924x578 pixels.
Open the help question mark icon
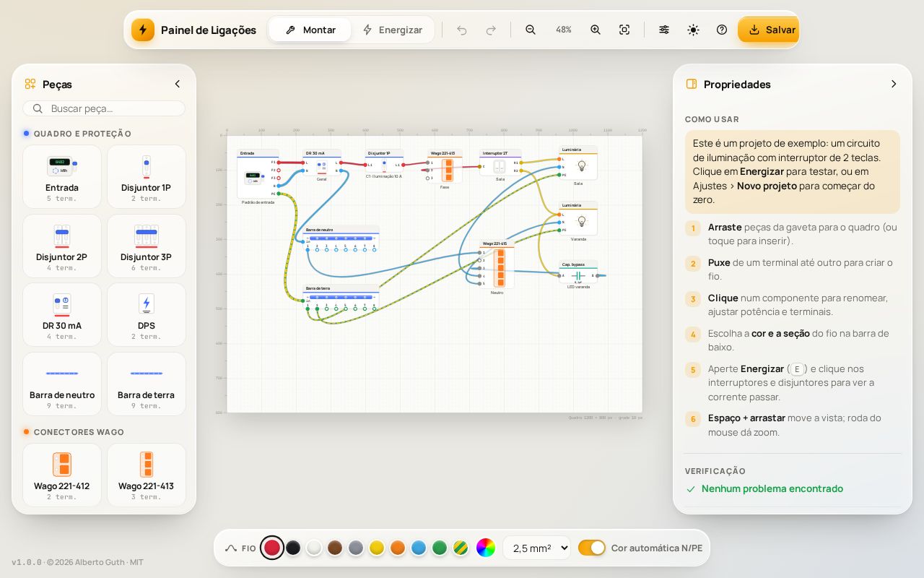point(722,30)
